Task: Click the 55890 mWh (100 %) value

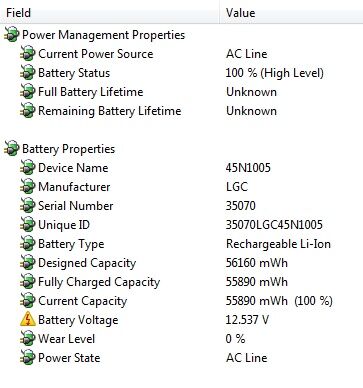Action: [279, 301]
